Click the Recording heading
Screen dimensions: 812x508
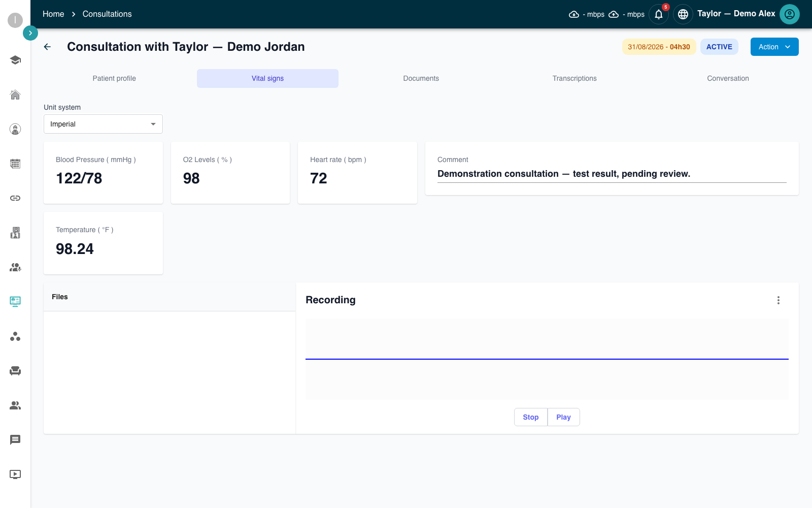coord(330,300)
